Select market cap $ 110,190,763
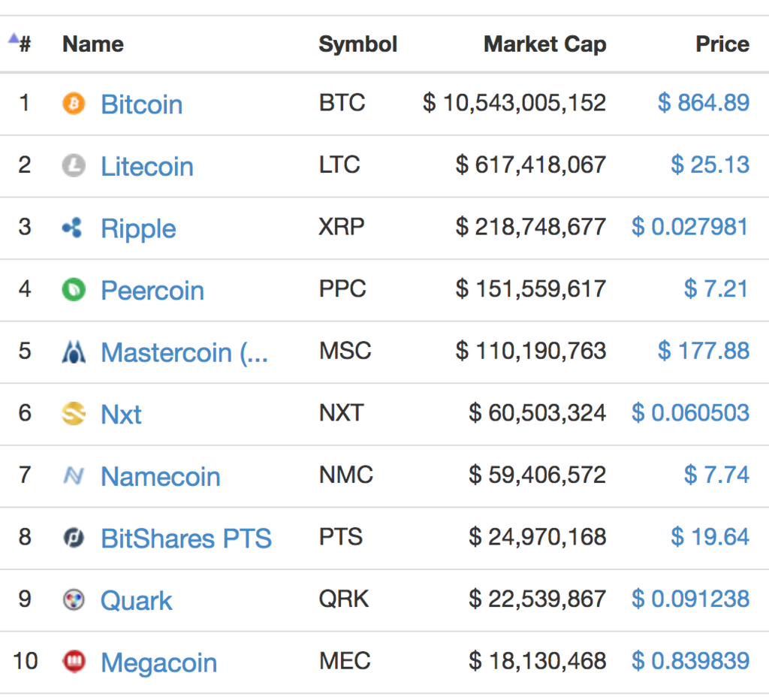 click(x=531, y=352)
